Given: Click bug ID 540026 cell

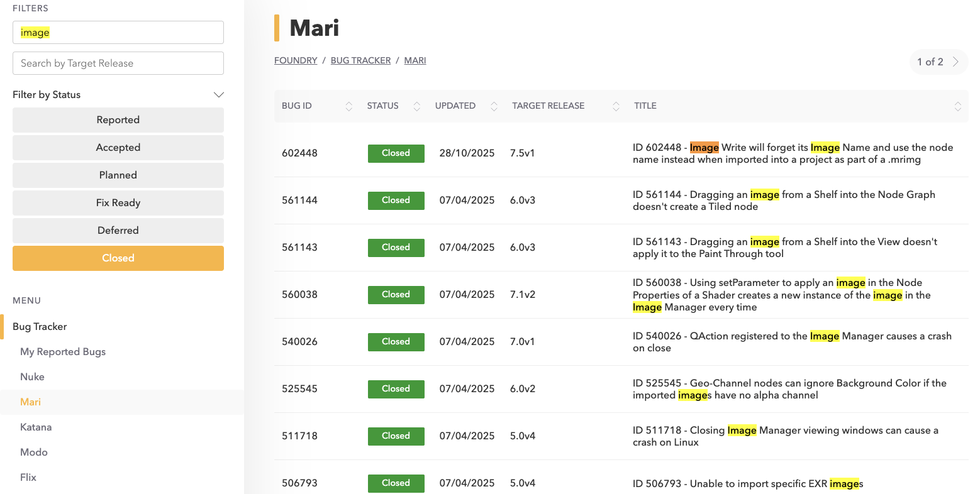Looking at the screenshot, I should [300, 342].
